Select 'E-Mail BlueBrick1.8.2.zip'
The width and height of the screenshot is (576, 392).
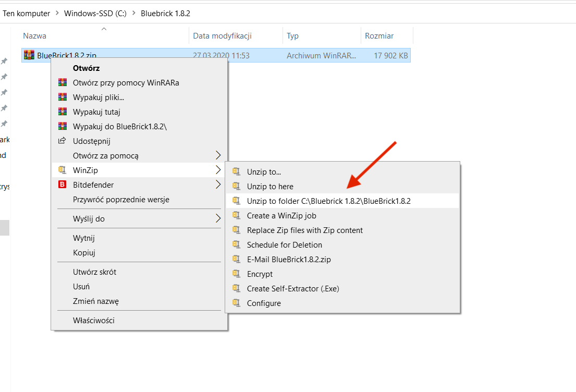(x=342, y=260)
